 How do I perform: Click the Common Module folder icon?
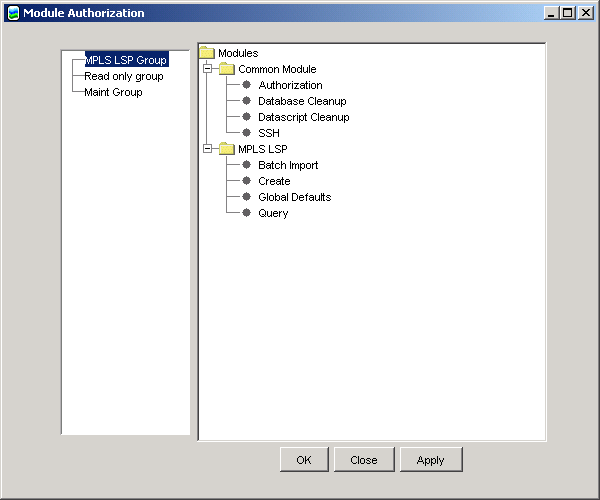tap(227, 69)
